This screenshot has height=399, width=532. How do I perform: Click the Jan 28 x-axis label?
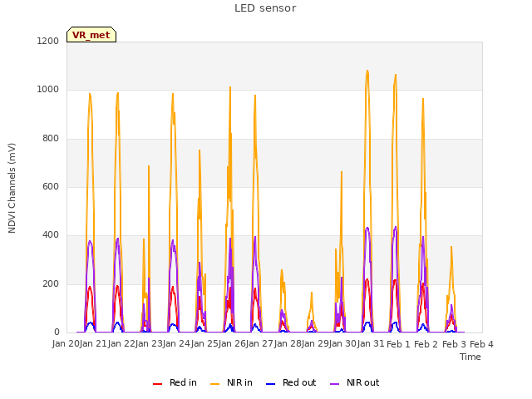click(x=288, y=343)
